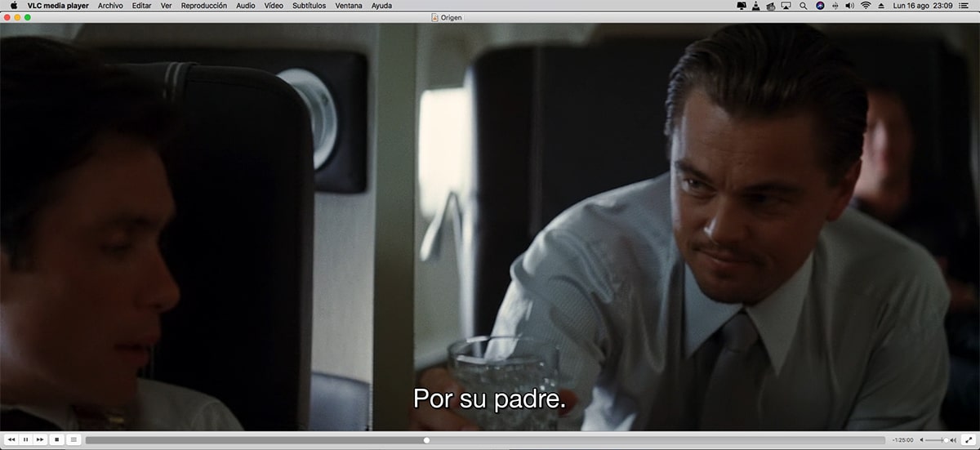Minimize the Origen window with yellow button
Viewport: 980px width, 450px height.
[x=17, y=17]
